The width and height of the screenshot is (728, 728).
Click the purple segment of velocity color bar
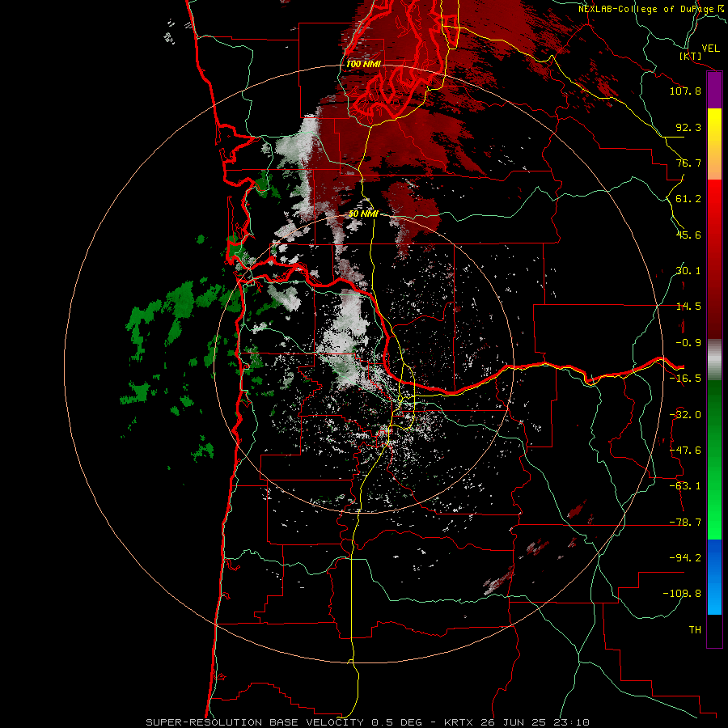(714, 91)
